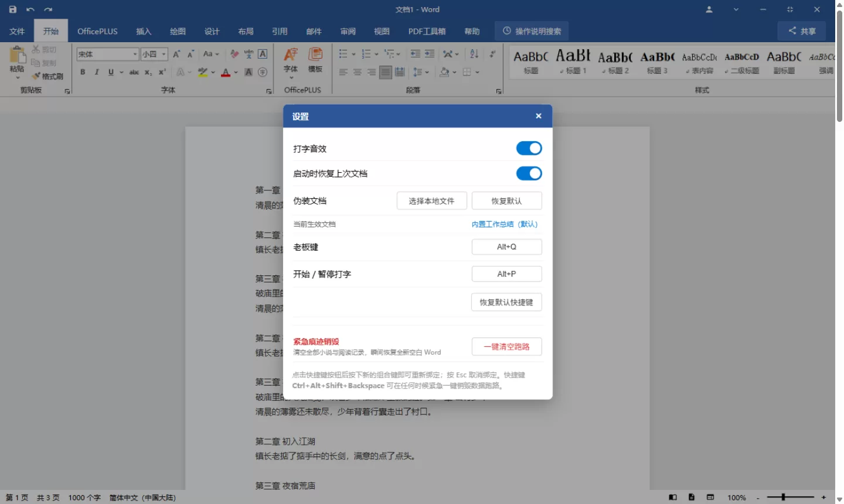Apply strikethrough formatting icon
This screenshot has width=844, height=504.
coord(134,72)
